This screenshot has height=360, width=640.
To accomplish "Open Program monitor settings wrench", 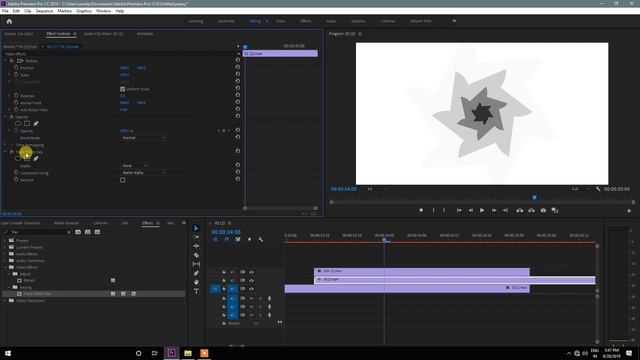I will (598, 189).
